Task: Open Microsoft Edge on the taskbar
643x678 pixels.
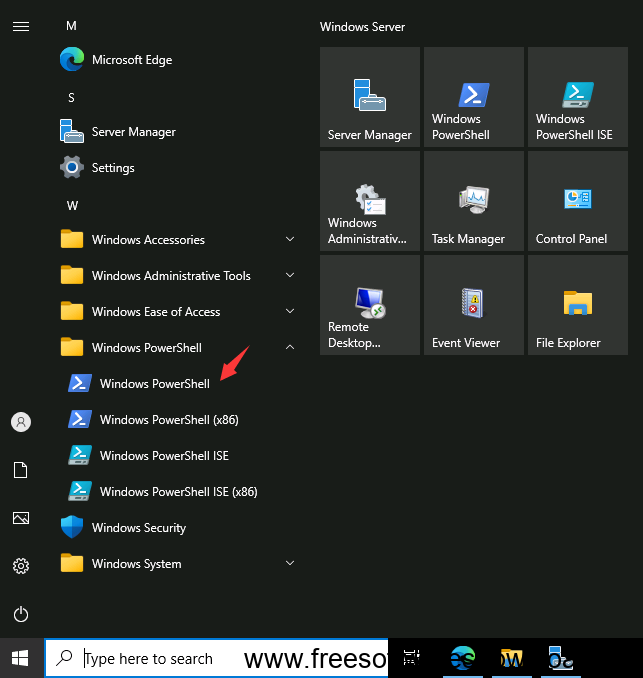Action: pos(463,659)
